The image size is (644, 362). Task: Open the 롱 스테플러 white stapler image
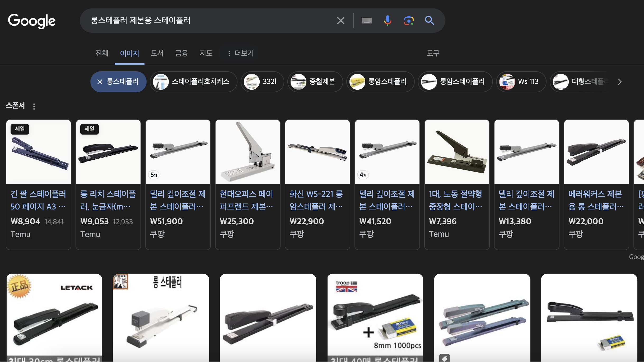pyautogui.click(x=161, y=318)
